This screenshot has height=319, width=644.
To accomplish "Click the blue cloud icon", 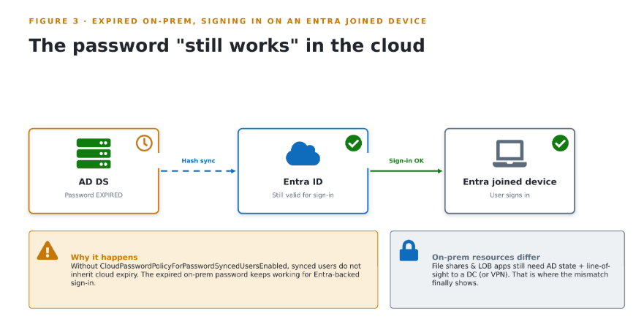I will (303, 154).
